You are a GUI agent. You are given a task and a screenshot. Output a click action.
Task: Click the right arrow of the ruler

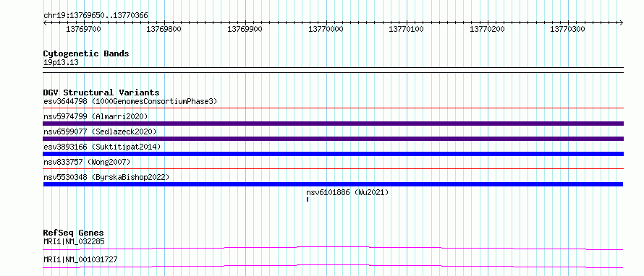622,22
